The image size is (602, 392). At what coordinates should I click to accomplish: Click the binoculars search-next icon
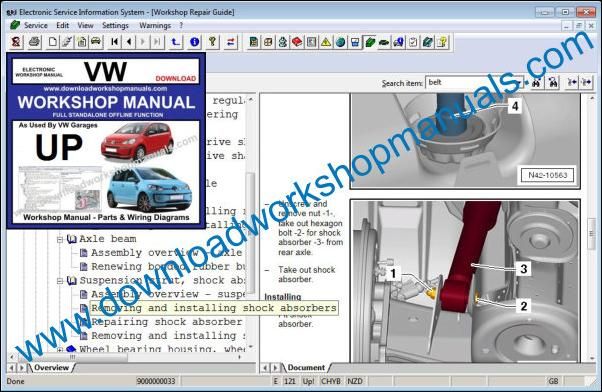pos(553,82)
